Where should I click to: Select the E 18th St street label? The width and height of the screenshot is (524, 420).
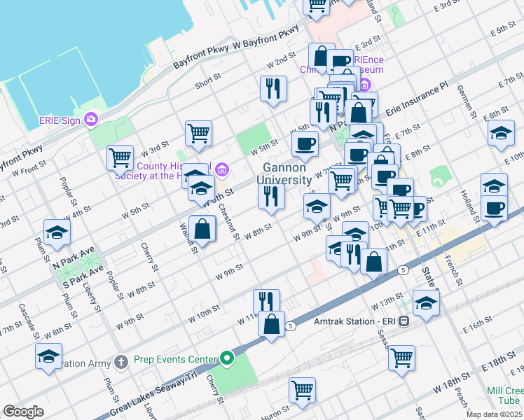coord(498,362)
